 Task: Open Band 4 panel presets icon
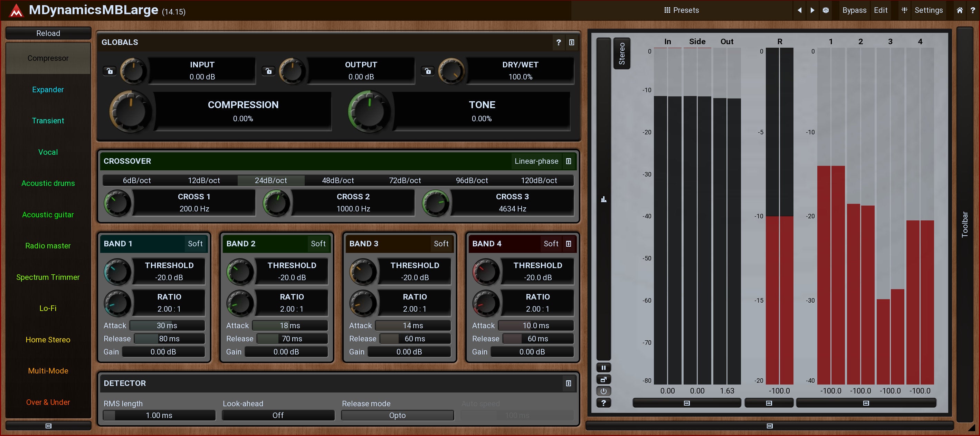pyautogui.click(x=568, y=244)
